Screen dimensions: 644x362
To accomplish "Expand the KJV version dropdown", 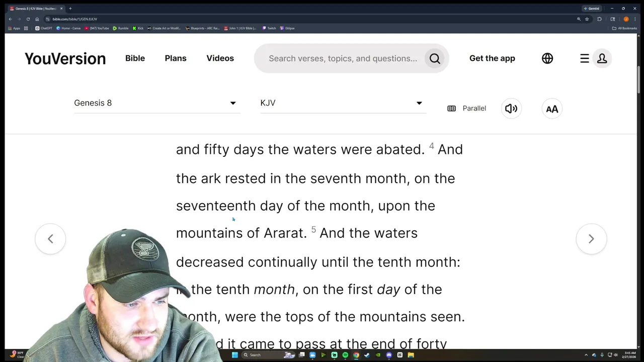I will (343, 103).
